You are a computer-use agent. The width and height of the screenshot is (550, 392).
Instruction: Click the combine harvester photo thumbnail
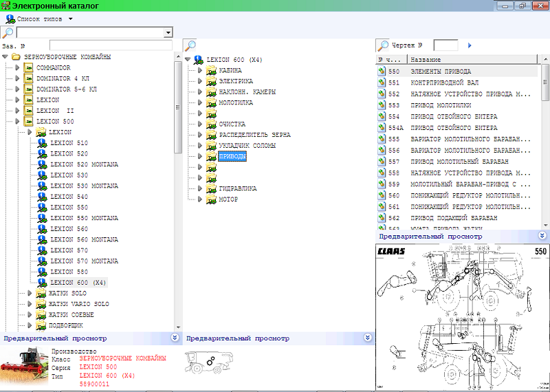point(24,365)
